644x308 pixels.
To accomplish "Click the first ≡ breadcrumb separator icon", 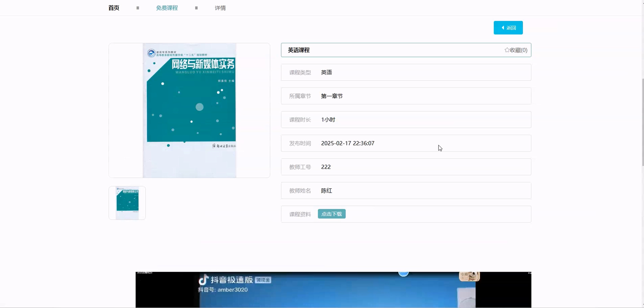I will [137, 8].
